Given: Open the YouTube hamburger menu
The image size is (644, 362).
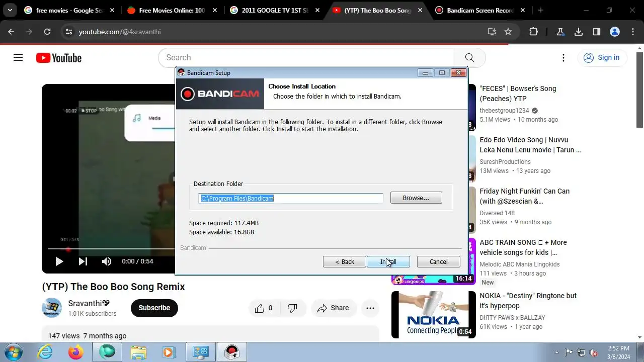Looking at the screenshot, I should pos(18,58).
